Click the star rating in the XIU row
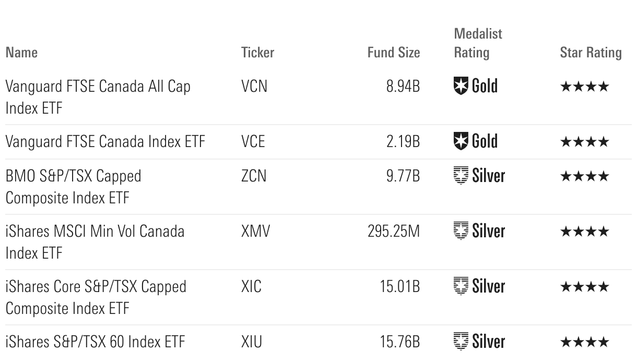Screen dimensions: 637x364 (x=584, y=342)
